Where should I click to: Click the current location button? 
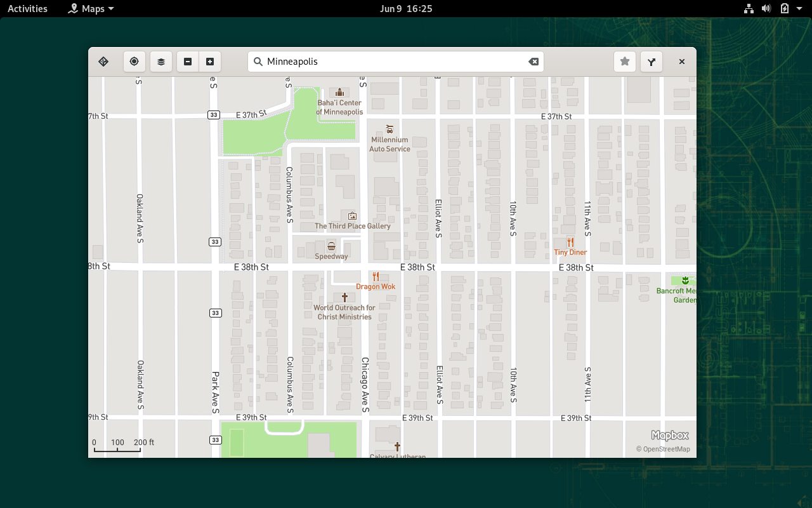pos(134,62)
